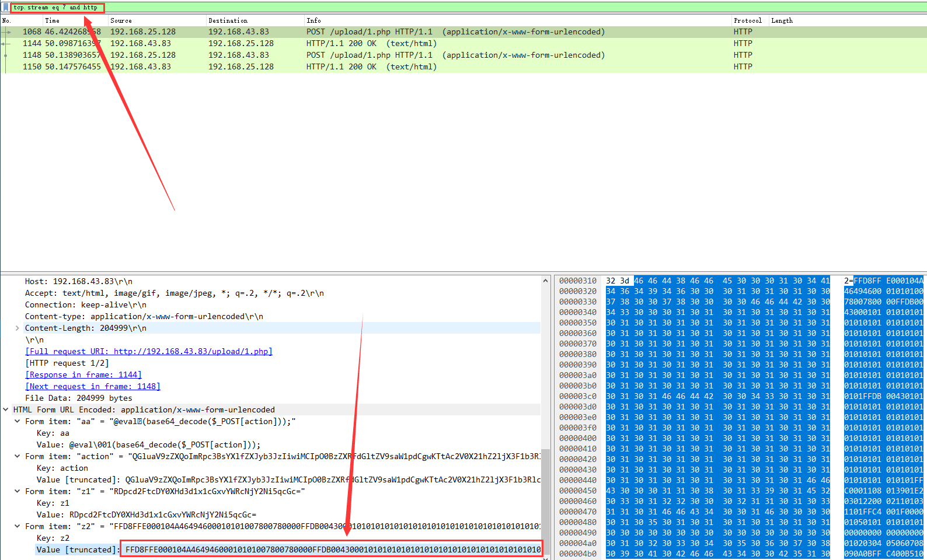Click time 50.147576455 of packet 1150
Viewport: 927px width, 560px height.
73,67
